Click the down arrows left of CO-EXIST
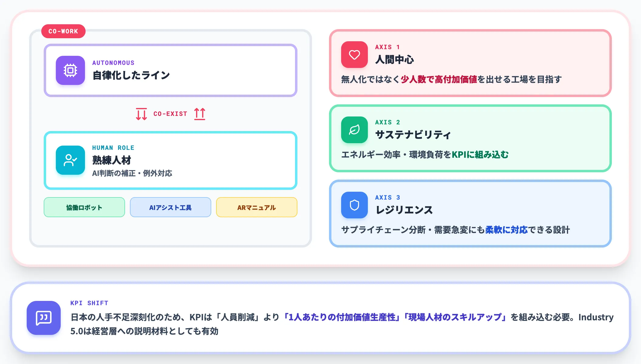641x364 pixels. (x=141, y=114)
